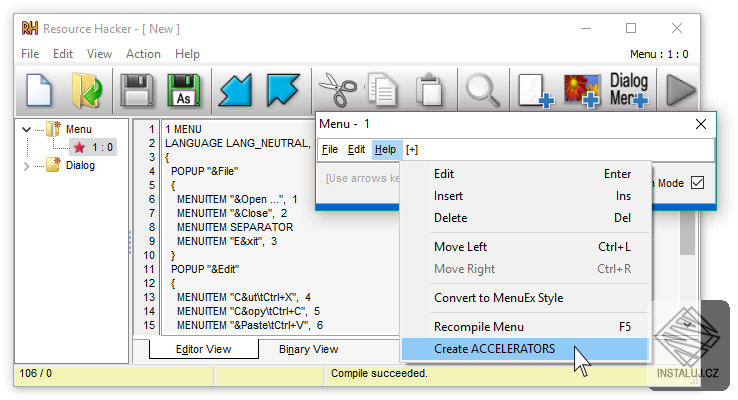The height and width of the screenshot is (400, 738).
Task: Click the line MENUITEM "&Close", 2
Action: (x=232, y=213)
